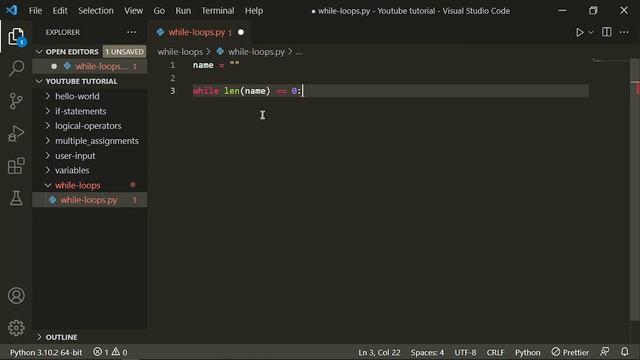Expand the if-statements folder
640x360 pixels.
point(89,111)
